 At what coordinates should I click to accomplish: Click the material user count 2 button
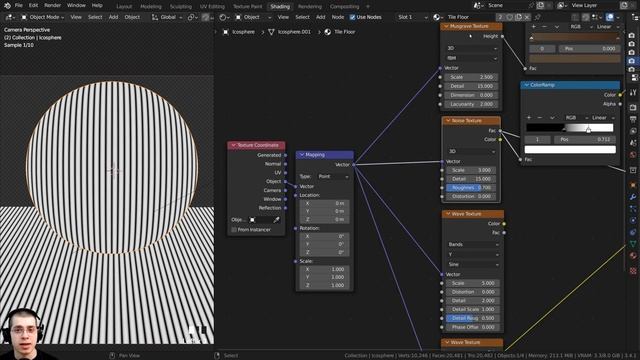(500, 17)
